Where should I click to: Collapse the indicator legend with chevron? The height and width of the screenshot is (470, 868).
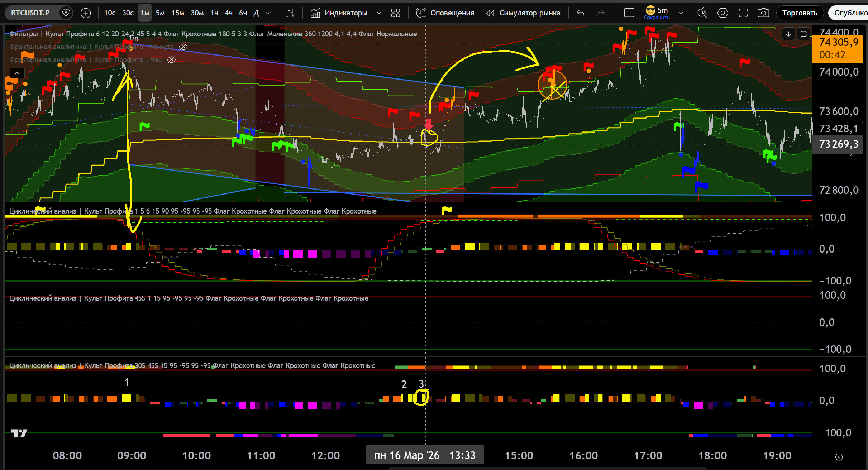(17, 73)
